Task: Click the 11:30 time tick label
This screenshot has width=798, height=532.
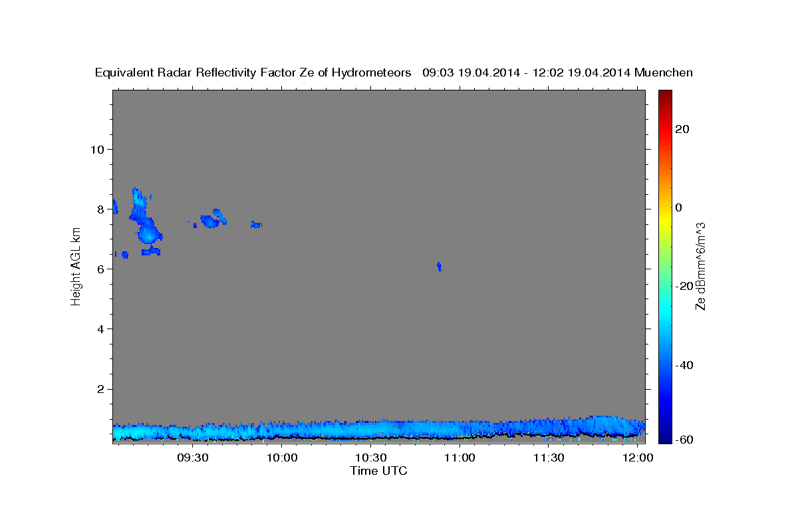Action: 548,458
